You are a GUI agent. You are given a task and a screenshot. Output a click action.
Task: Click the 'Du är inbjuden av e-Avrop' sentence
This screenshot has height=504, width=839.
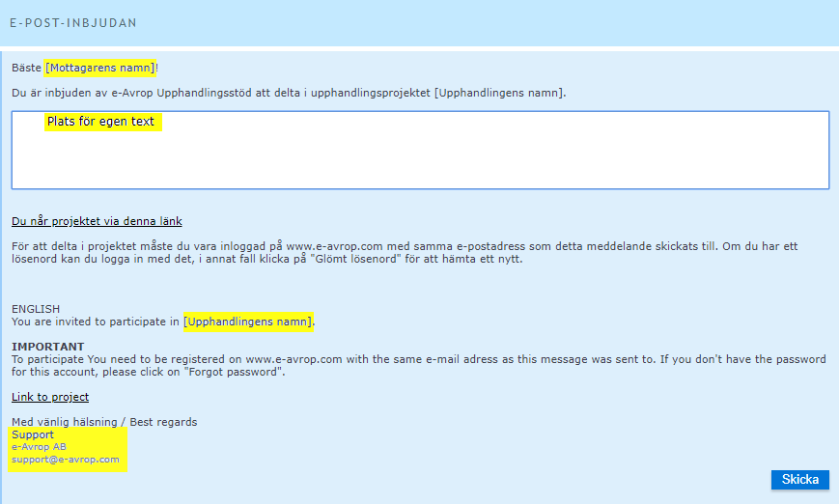coord(289,93)
